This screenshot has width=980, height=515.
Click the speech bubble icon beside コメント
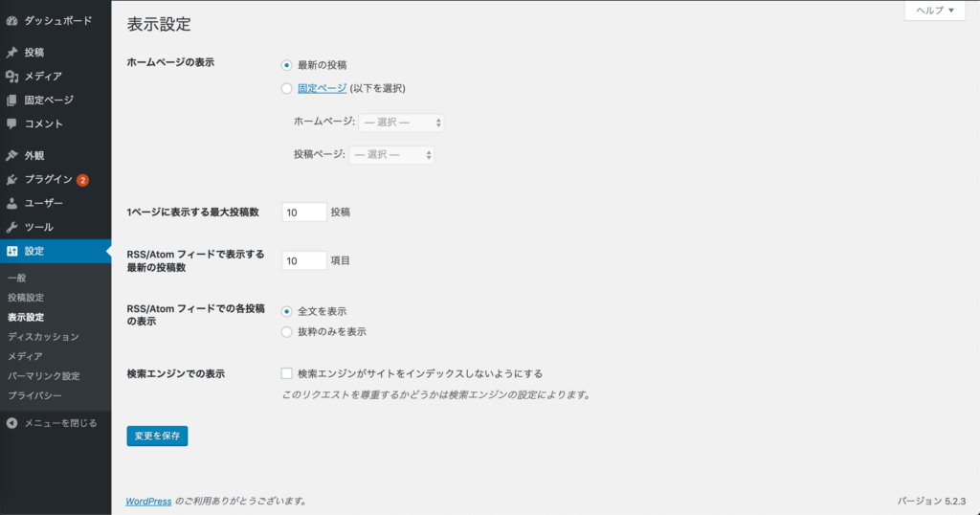(11, 123)
